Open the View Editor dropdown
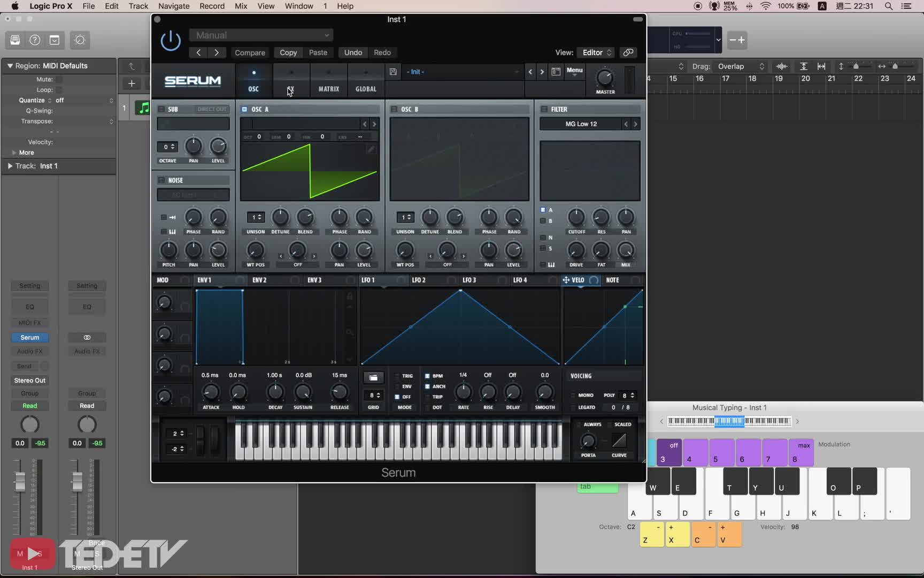The image size is (924, 578). tap(596, 52)
